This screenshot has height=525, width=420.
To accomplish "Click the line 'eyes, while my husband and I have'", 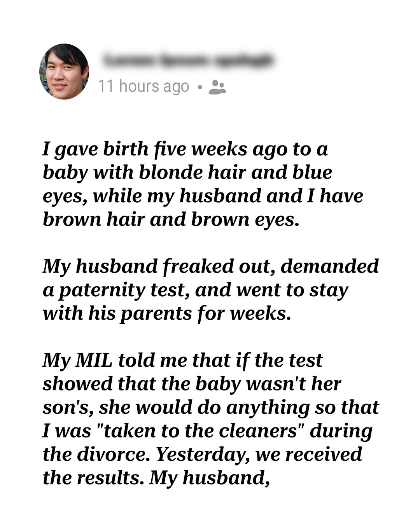I will click(x=203, y=196).
